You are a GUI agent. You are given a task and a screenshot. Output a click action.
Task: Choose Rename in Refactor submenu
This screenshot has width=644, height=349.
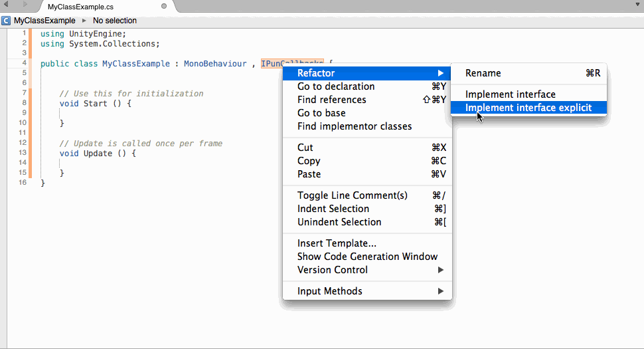coord(529,73)
